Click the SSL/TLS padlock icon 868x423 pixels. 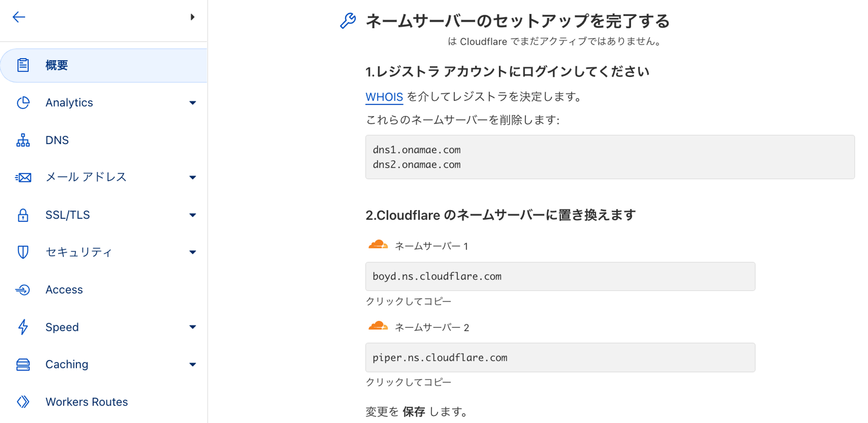click(x=23, y=215)
